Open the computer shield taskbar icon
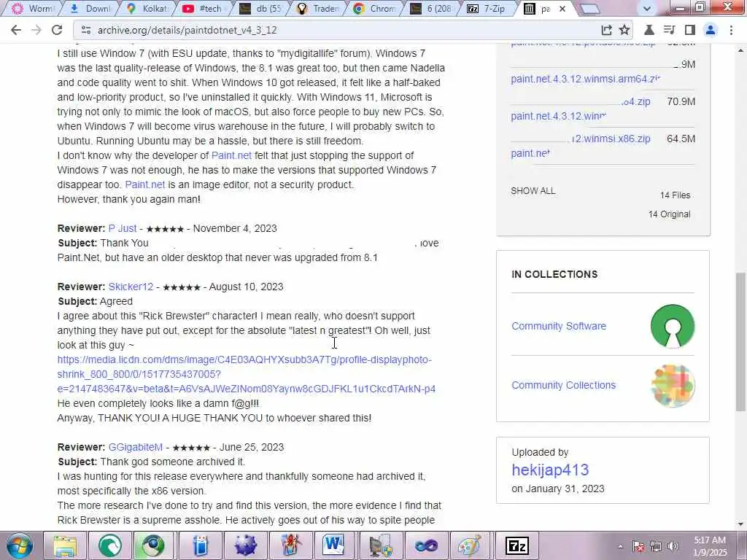This screenshot has width=747, height=560. pyautogui.click(x=381, y=545)
